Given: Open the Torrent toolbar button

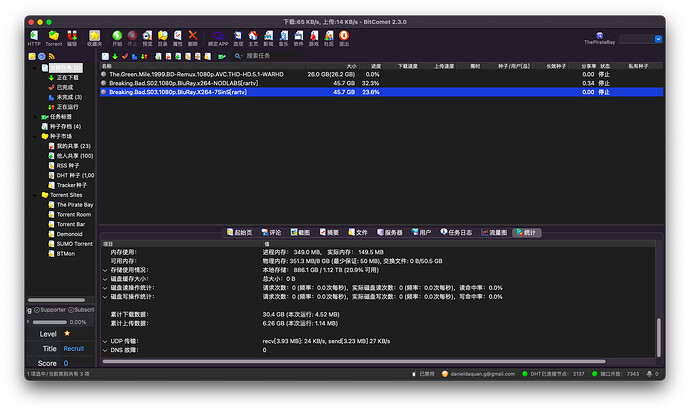Looking at the screenshot, I should tap(54, 36).
